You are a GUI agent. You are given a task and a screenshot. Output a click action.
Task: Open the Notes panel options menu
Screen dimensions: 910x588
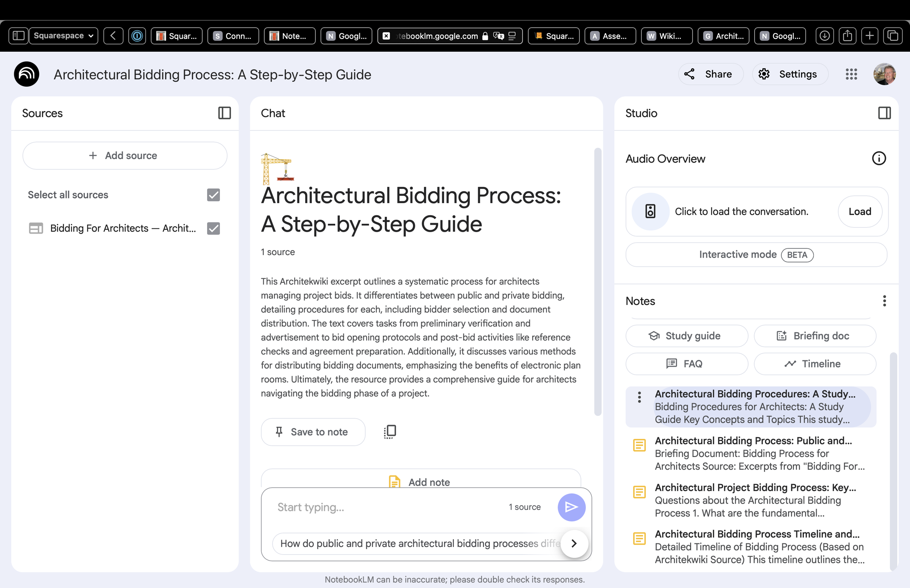(885, 301)
